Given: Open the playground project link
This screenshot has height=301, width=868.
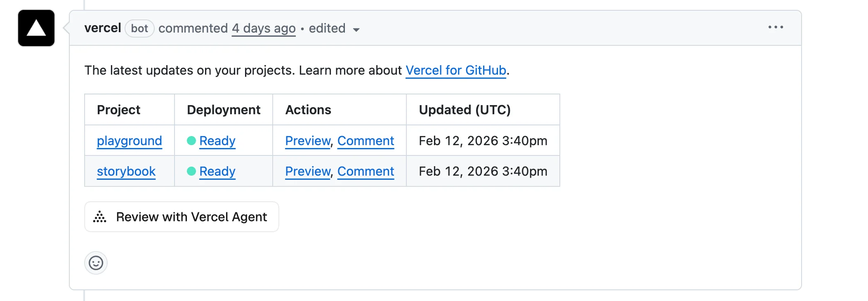Looking at the screenshot, I should (129, 141).
